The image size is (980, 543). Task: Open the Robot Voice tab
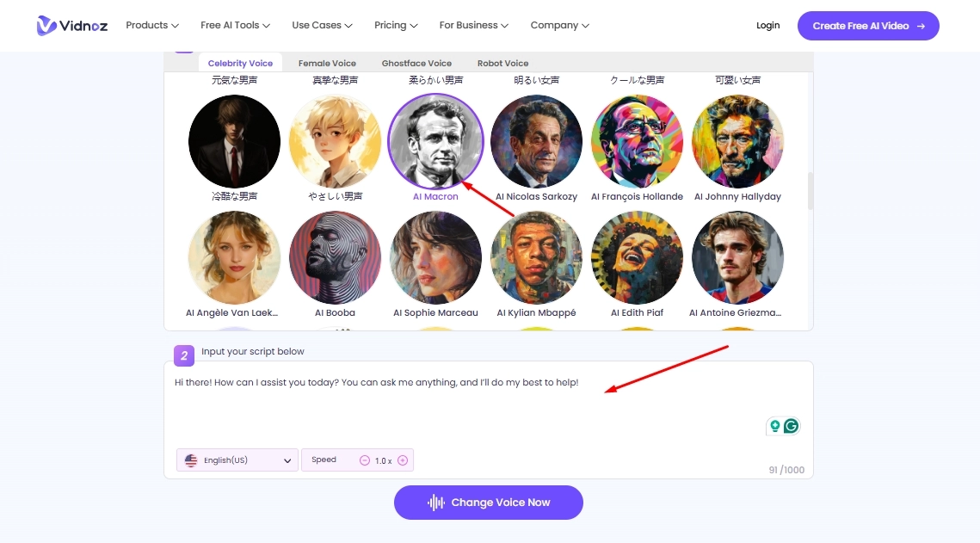point(502,62)
